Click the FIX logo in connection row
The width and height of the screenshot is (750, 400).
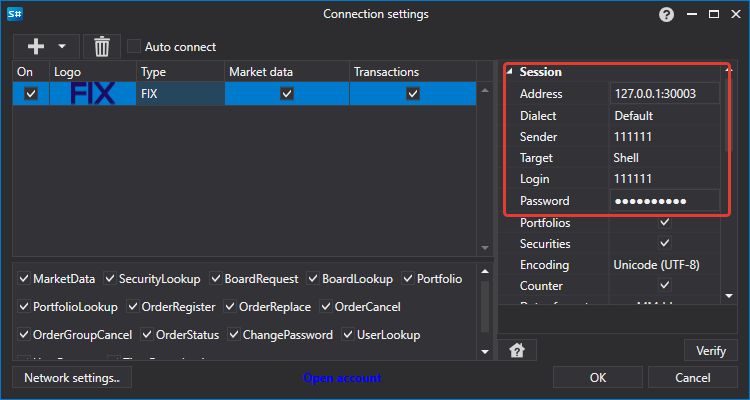coord(93,93)
